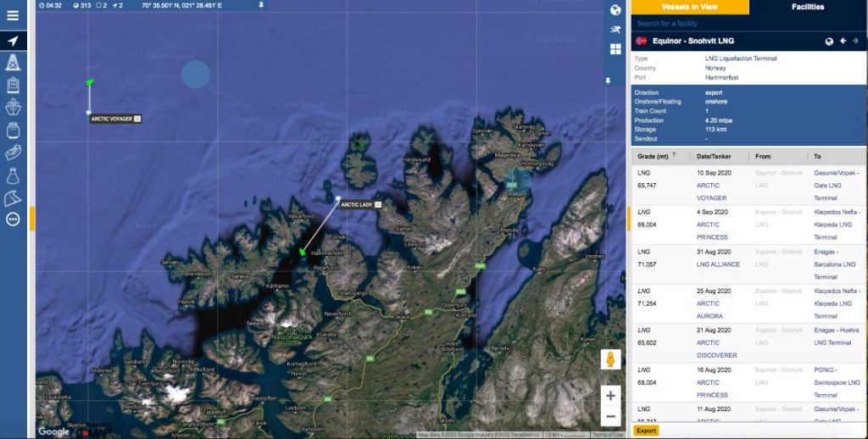Toggle the pin on the top coordinates bar

[x=261, y=5]
